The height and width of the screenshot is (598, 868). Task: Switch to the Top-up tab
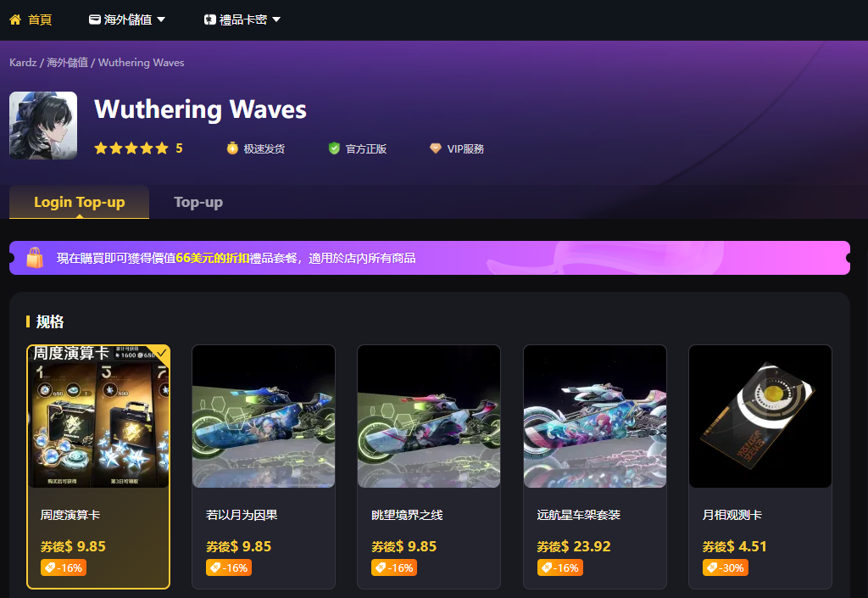pyautogui.click(x=198, y=202)
